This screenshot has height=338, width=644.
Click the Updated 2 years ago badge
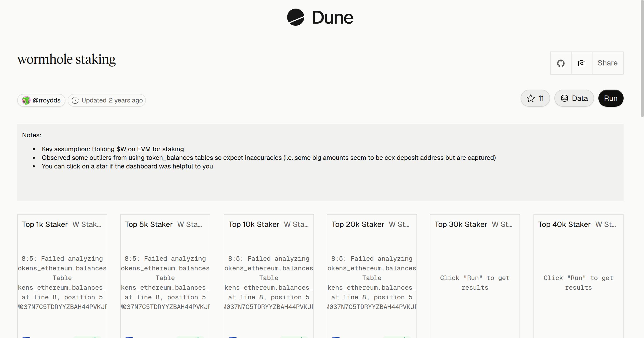pos(107,100)
